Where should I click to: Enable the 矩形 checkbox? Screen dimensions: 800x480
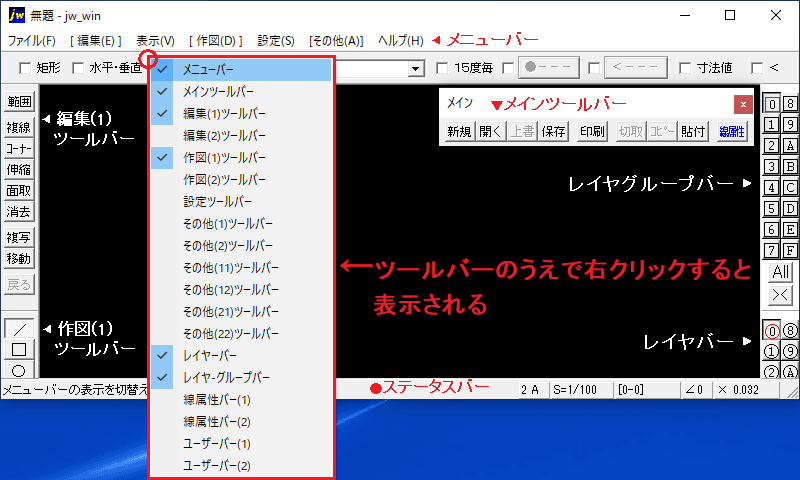pos(24,68)
